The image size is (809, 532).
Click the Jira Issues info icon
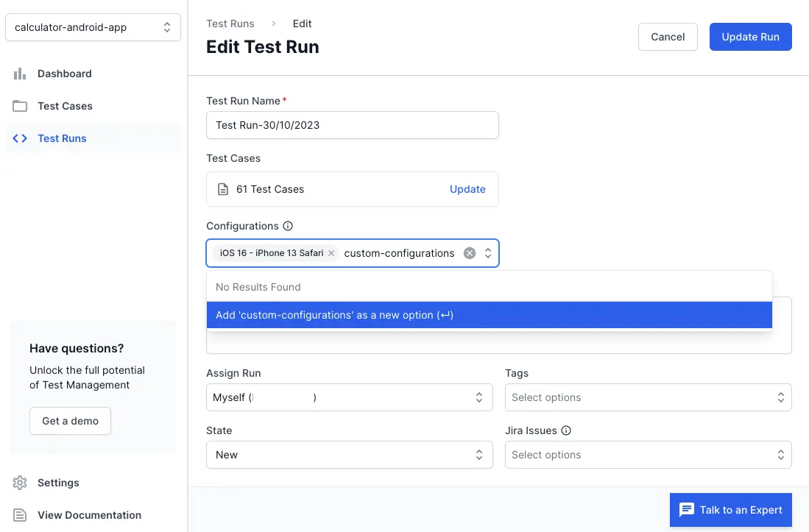pos(566,430)
